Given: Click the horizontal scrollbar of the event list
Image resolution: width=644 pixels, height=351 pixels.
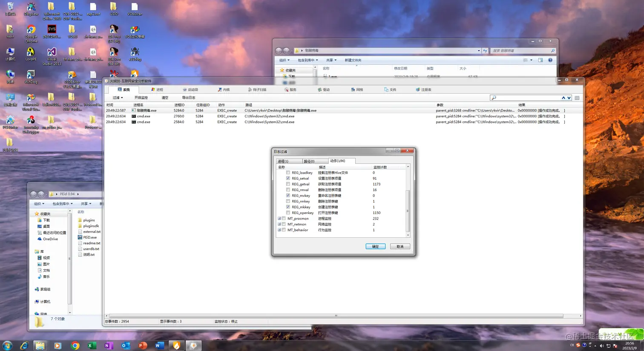Looking at the screenshot, I should pyautogui.click(x=336, y=316).
